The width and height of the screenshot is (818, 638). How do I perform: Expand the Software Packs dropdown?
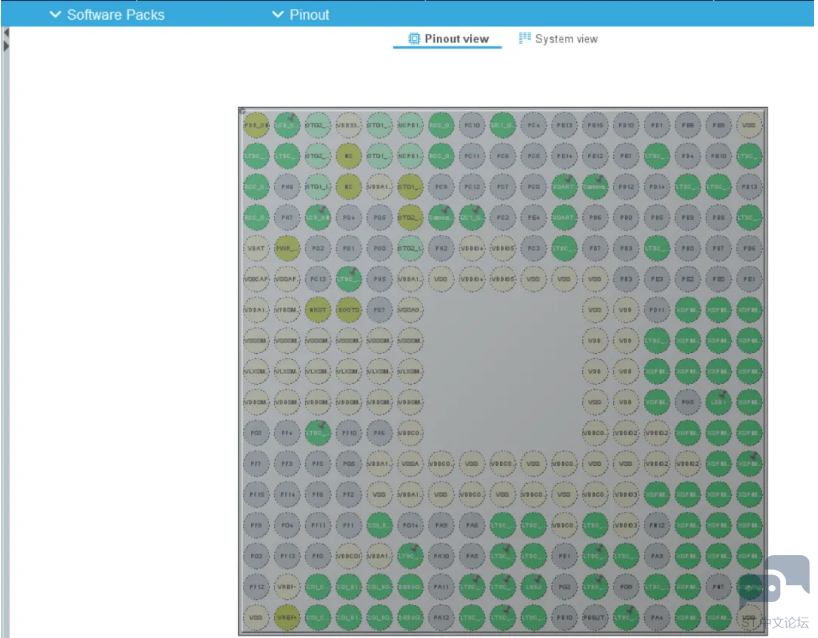point(108,14)
